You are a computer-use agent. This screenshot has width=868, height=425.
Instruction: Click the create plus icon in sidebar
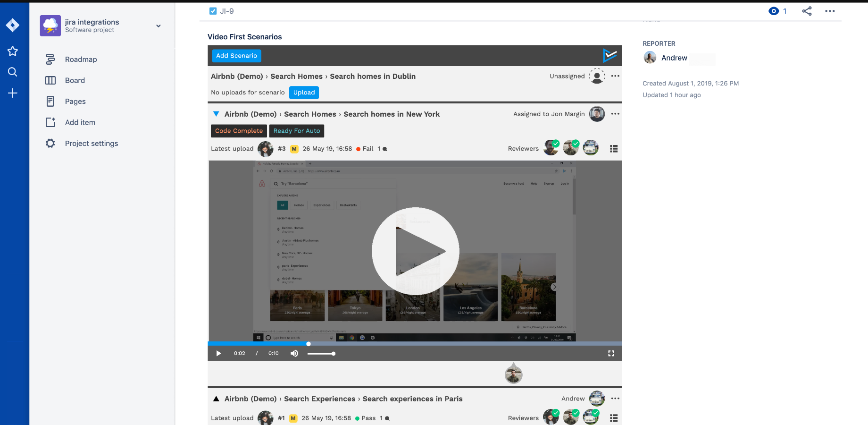point(13,93)
